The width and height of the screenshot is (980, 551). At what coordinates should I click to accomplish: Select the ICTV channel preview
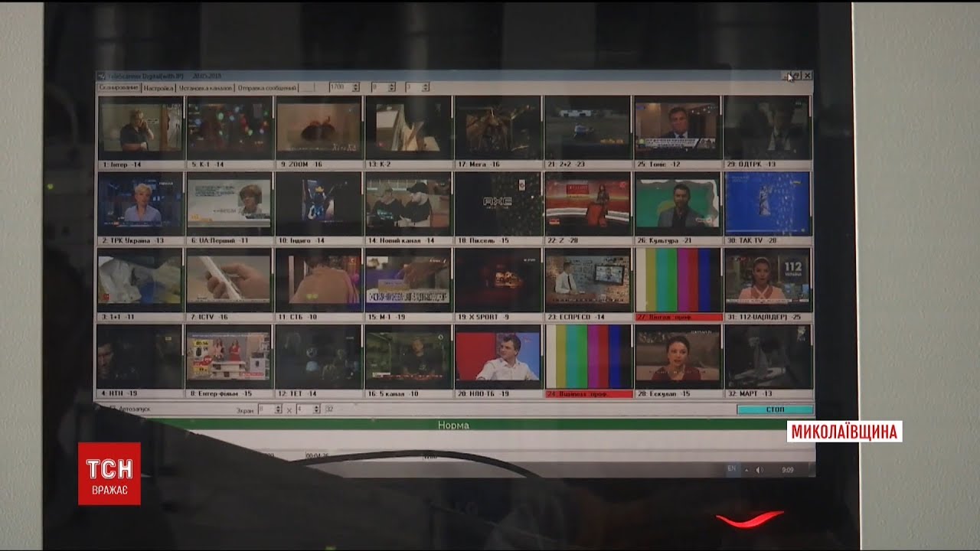(230, 279)
